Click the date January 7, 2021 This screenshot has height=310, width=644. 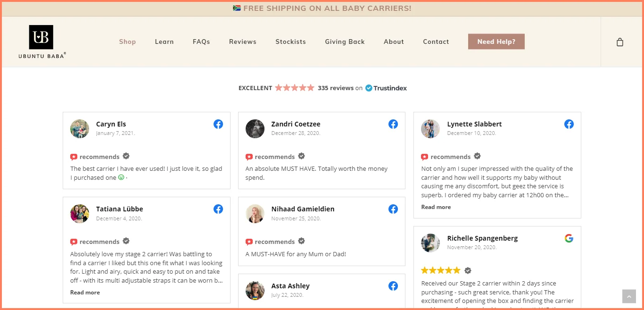pyautogui.click(x=116, y=134)
